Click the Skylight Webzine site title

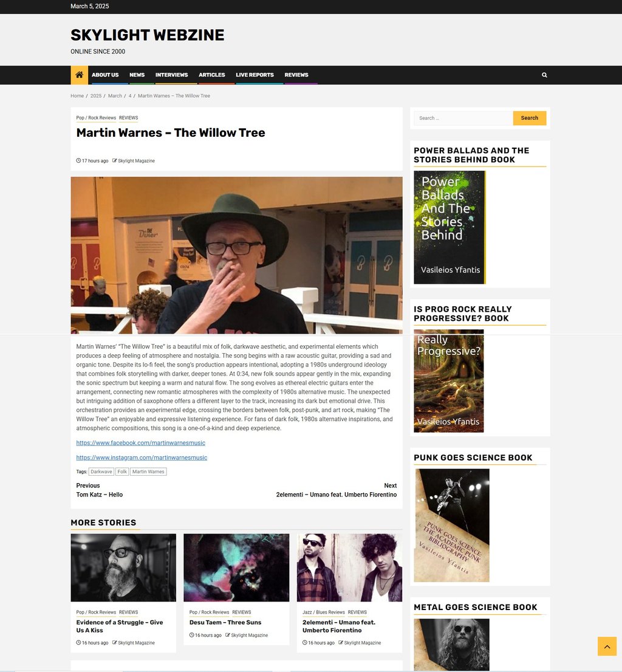(x=148, y=35)
